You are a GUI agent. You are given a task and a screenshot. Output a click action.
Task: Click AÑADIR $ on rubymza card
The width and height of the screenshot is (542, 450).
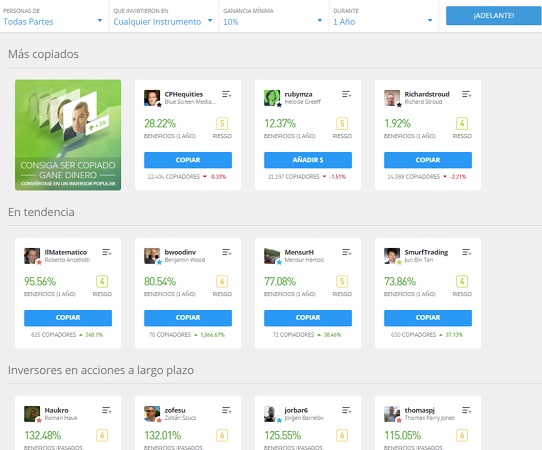coord(308,160)
